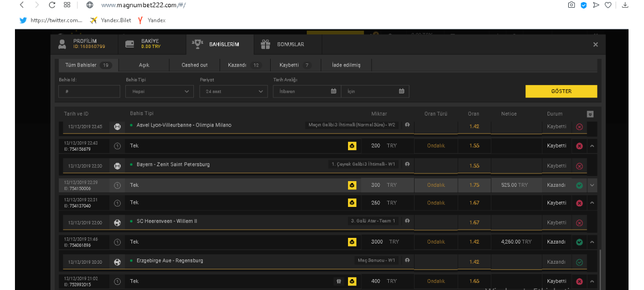
Task: Click the soccer ball icon beside Erzgebirge Aue
Action: point(117,262)
